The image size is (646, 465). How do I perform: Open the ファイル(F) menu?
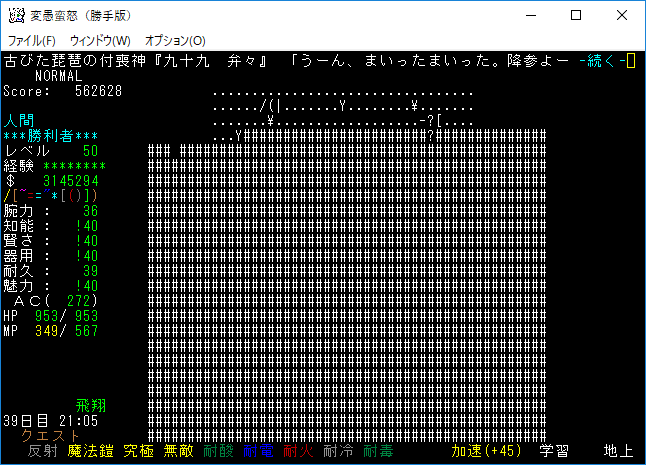[32, 40]
